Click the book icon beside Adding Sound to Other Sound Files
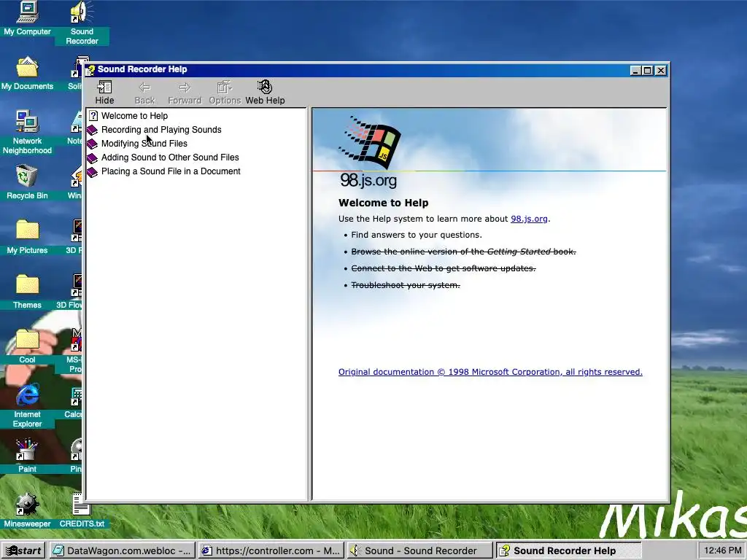 click(93, 157)
